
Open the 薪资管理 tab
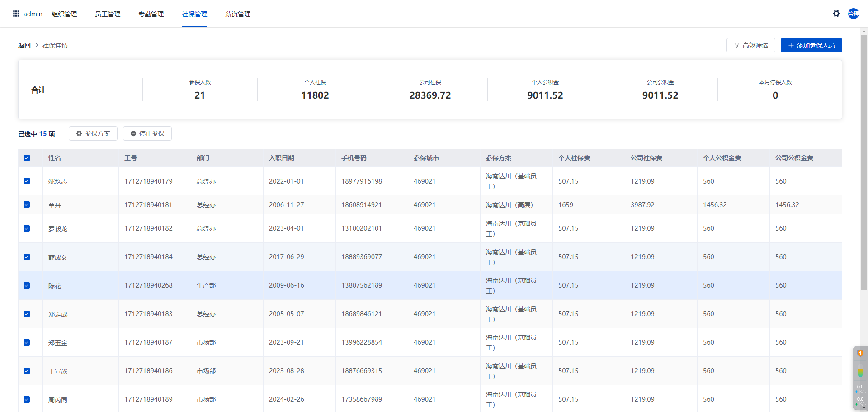pyautogui.click(x=238, y=14)
